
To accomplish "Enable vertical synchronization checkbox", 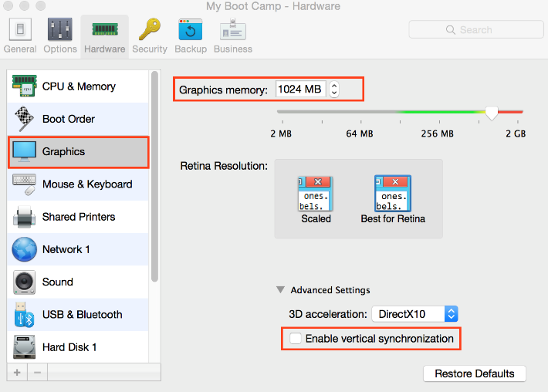I will [295, 338].
